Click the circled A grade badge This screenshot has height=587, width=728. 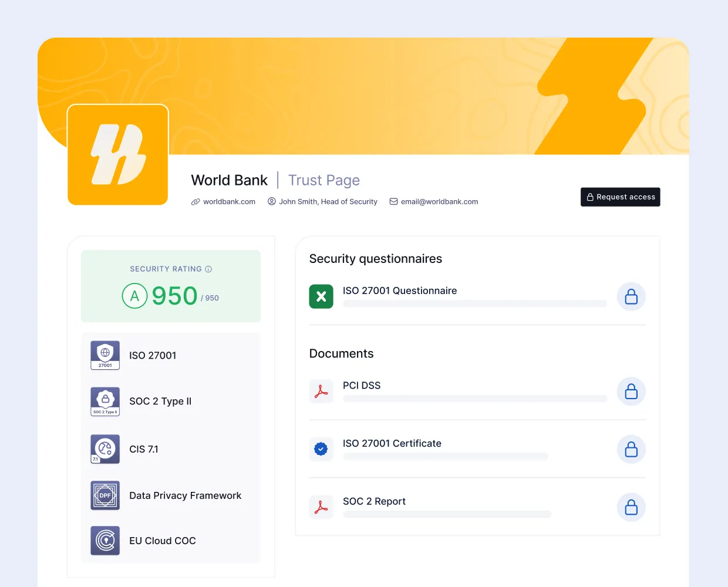coord(134,296)
